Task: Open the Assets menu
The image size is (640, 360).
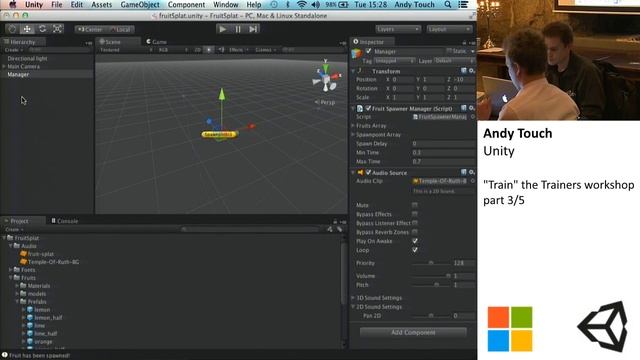Action: click(x=101, y=5)
